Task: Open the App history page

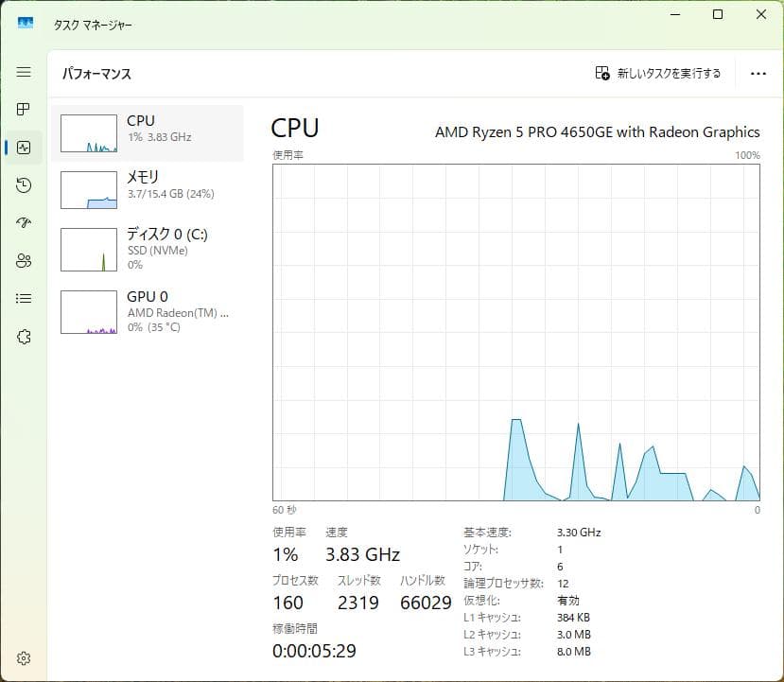Action: click(x=24, y=185)
